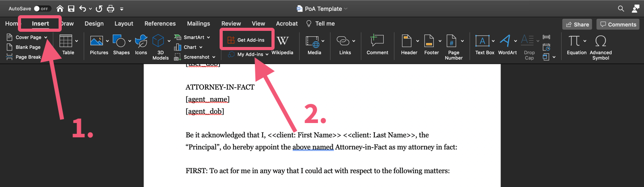Image resolution: width=644 pixels, height=187 pixels.
Task: Click the 3D Models cube icon
Action: click(x=158, y=41)
